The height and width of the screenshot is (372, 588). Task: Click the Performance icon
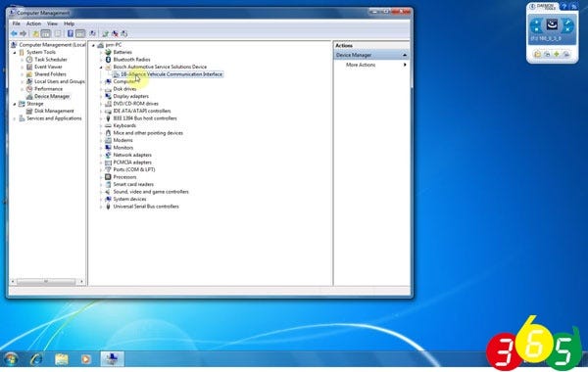[29, 89]
